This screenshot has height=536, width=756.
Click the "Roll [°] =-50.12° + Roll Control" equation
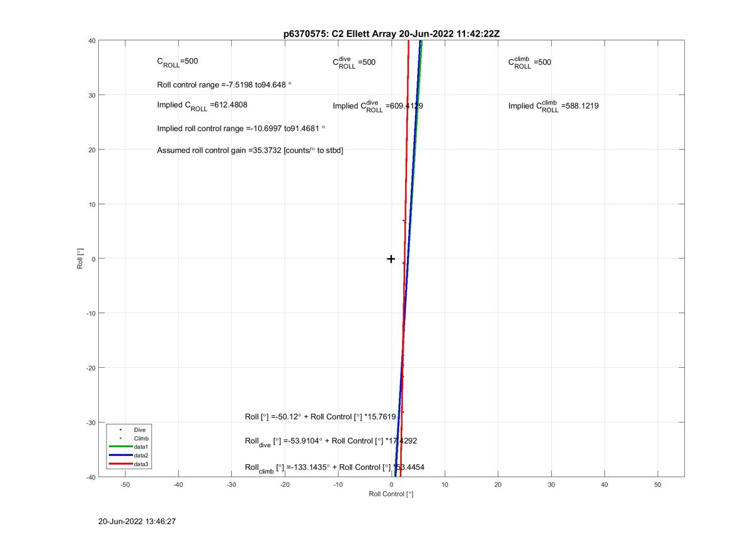tap(321, 417)
